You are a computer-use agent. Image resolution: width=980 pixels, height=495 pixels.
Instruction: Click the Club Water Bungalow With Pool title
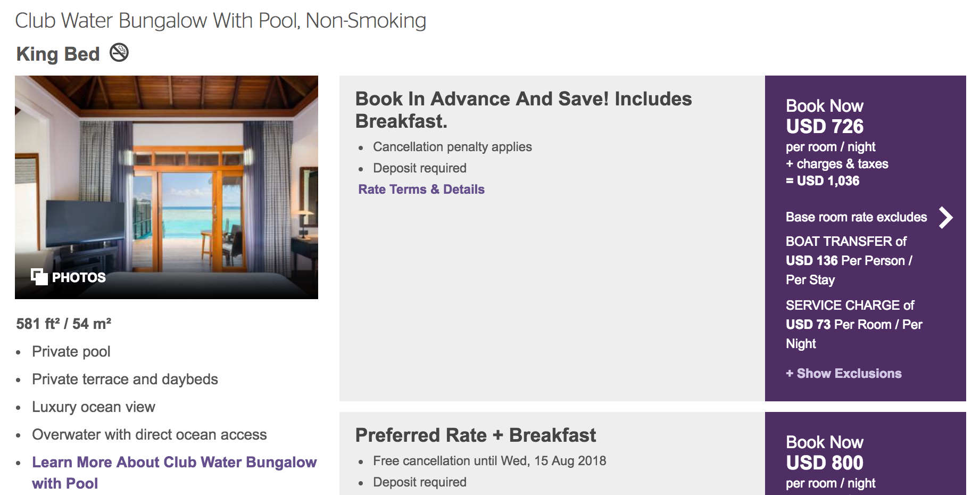(x=220, y=21)
